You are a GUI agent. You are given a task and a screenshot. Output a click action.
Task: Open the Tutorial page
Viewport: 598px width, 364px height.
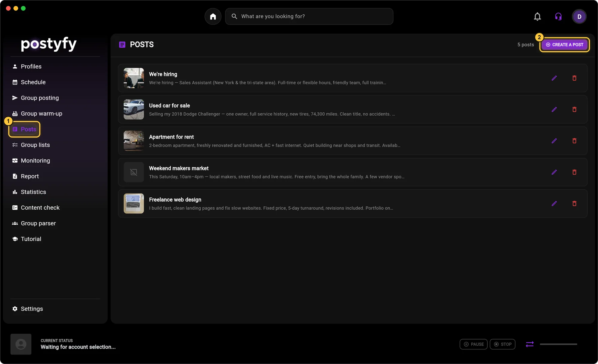(x=27, y=239)
